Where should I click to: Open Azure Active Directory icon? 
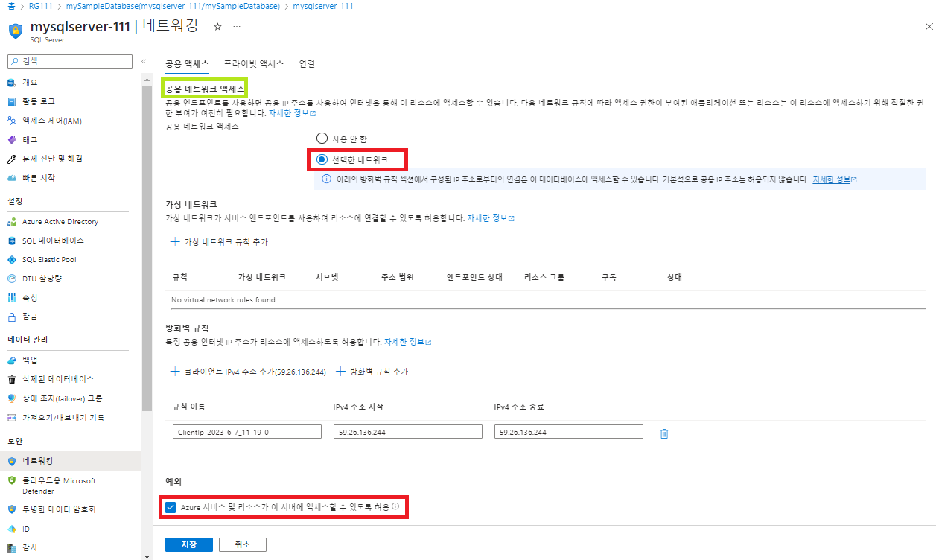pos(11,222)
